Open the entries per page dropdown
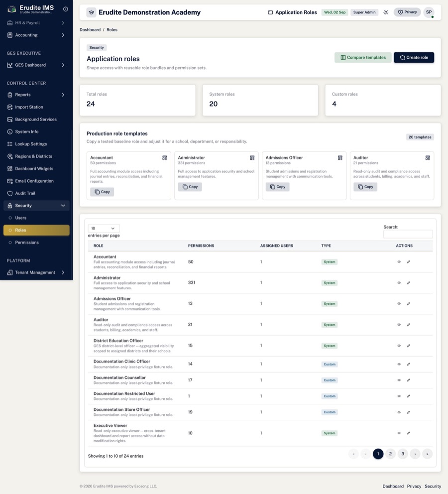The width and height of the screenshot is (448, 494). pos(104,229)
